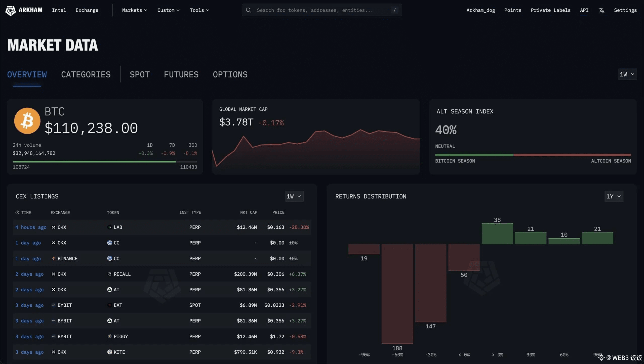The width and height of the screenshot is (644, 364).
Task: Click the Binance exchange icon
Action: click(54, 258)
